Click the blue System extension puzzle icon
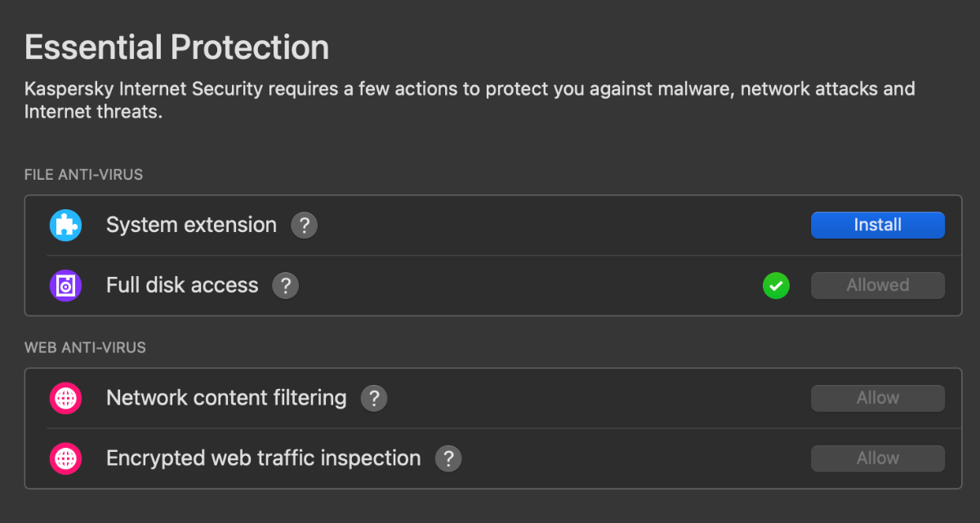Screen dimensions: 980x523 [x=65, y=225]
